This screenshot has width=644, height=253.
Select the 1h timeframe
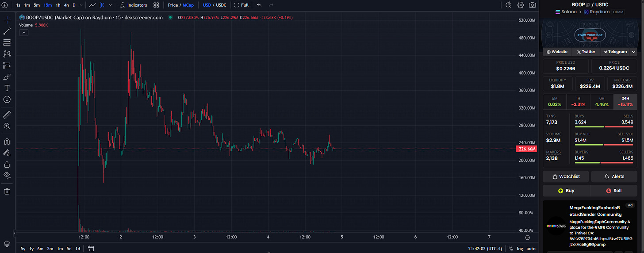(x=58, y=5)
